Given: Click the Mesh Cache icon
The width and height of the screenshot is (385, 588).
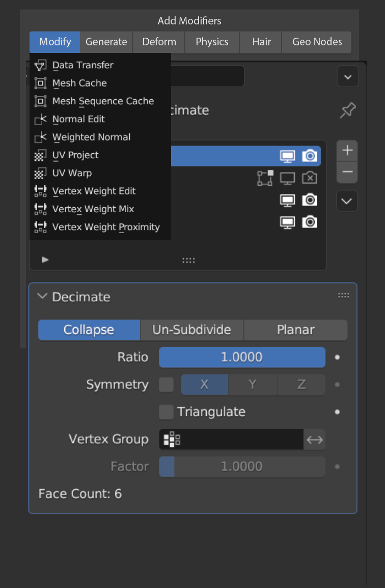Looking at the screenshot, I should 40,83.
